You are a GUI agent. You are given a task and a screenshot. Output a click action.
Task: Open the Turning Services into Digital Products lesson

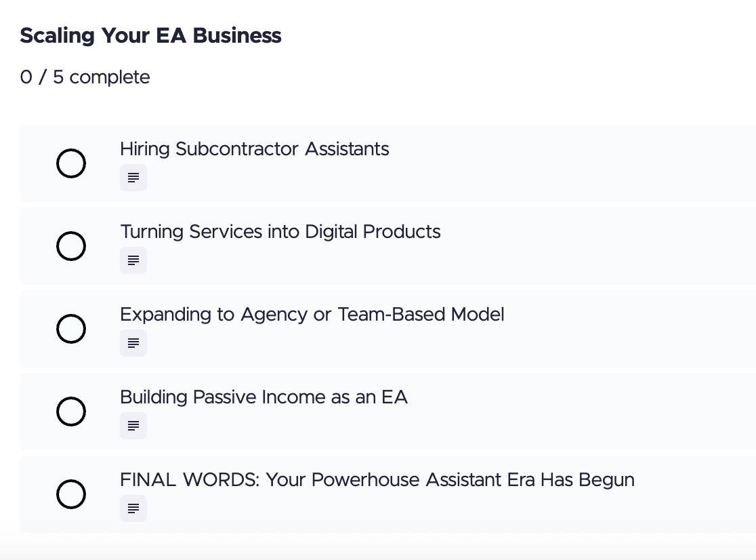click(x=280, y=232)
